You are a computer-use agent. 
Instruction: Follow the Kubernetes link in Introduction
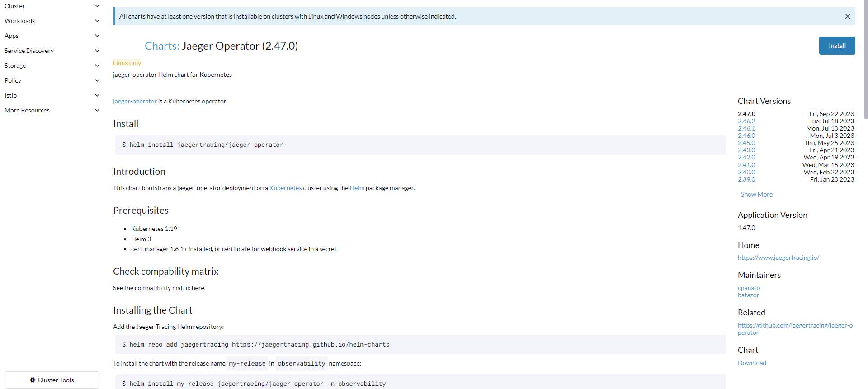(x=285, y=188)
